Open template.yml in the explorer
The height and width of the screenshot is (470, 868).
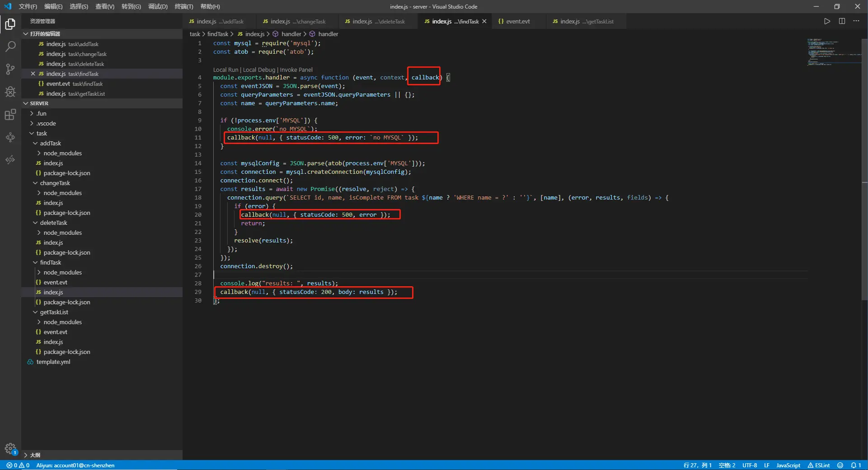coord(53,362)
